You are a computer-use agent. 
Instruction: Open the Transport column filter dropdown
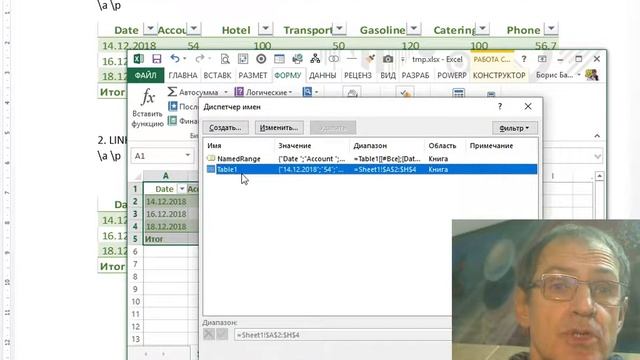click(339, 29)
